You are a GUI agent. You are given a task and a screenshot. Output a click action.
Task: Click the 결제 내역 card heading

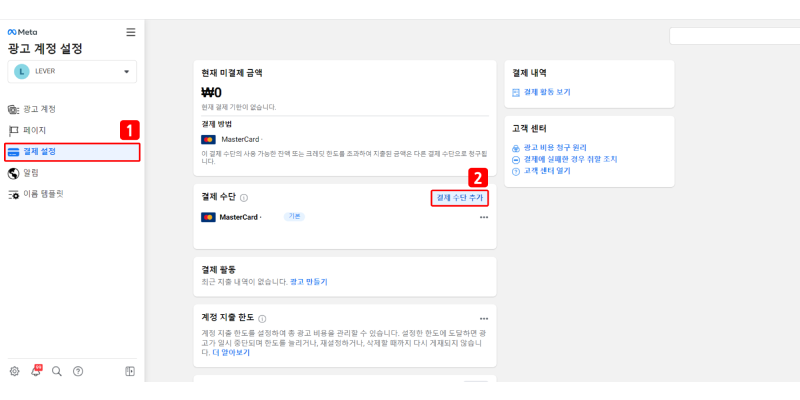[530, 73]
